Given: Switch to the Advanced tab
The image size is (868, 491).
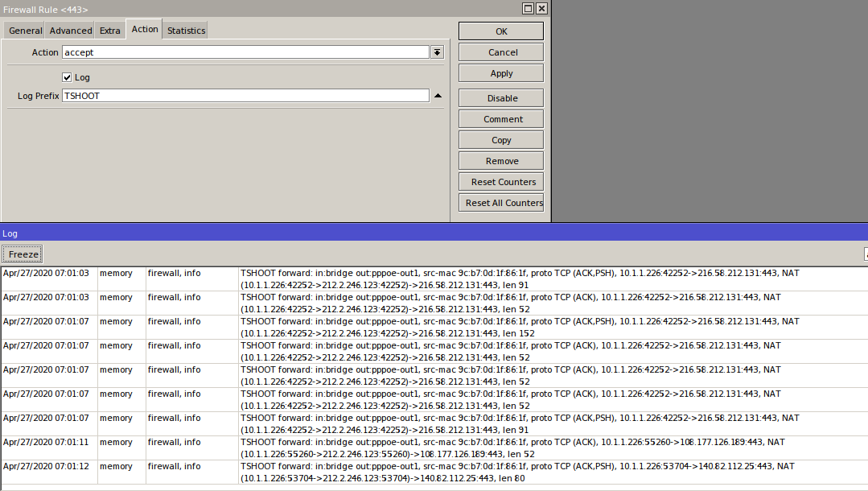Looking at the screenshot, I should click(x=70, y=31).
